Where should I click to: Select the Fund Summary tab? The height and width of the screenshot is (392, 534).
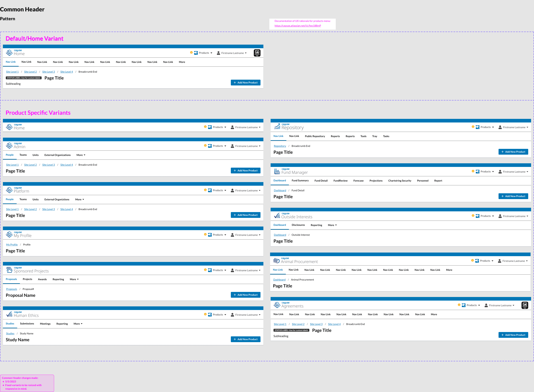point(300,181)
